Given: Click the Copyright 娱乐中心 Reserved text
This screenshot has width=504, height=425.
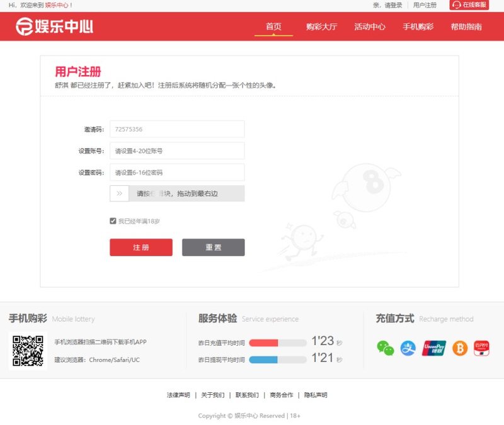Looking at the screenshot, I should 249,416.
